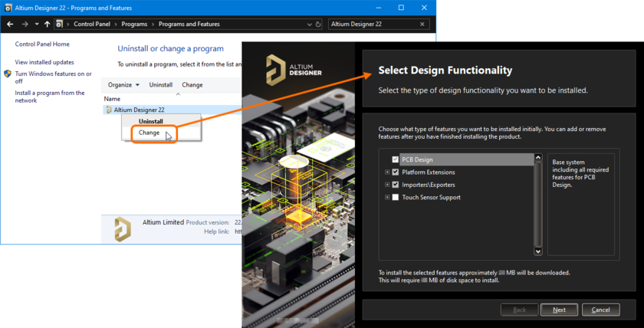Click the Change toolbar button
The image size is (644, 328).
pyautogui.click(x=192, y=85)
